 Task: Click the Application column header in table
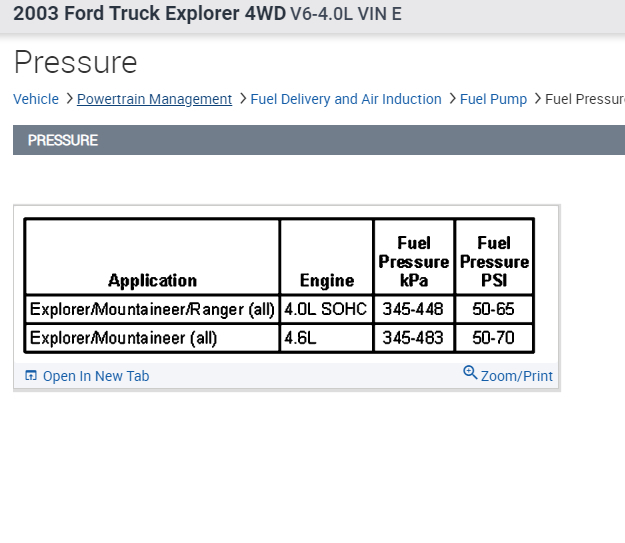coord(152,280)
